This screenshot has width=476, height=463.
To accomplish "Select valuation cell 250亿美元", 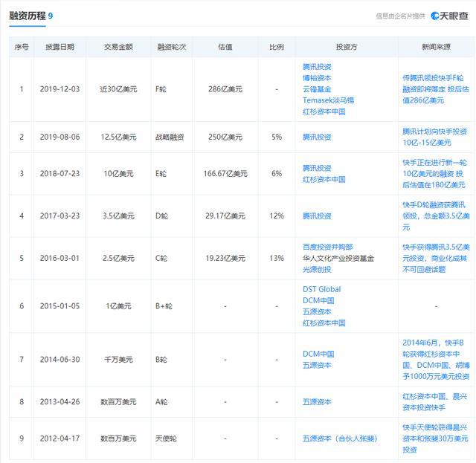I will (x=225, y=137).
